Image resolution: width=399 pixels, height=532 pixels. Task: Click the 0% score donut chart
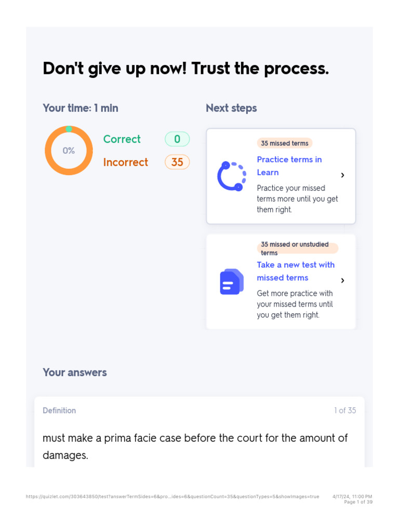tap(69, 151)
